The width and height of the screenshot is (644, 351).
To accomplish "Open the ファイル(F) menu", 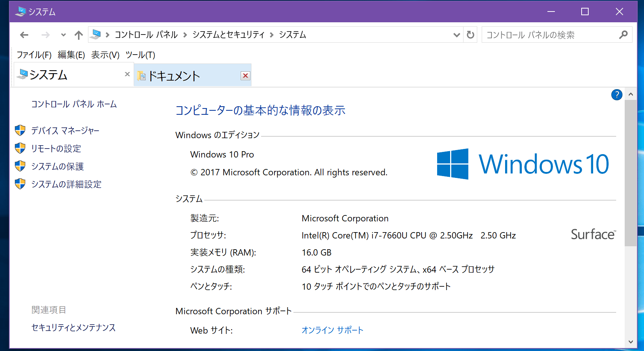I will [x=34, y=55].
